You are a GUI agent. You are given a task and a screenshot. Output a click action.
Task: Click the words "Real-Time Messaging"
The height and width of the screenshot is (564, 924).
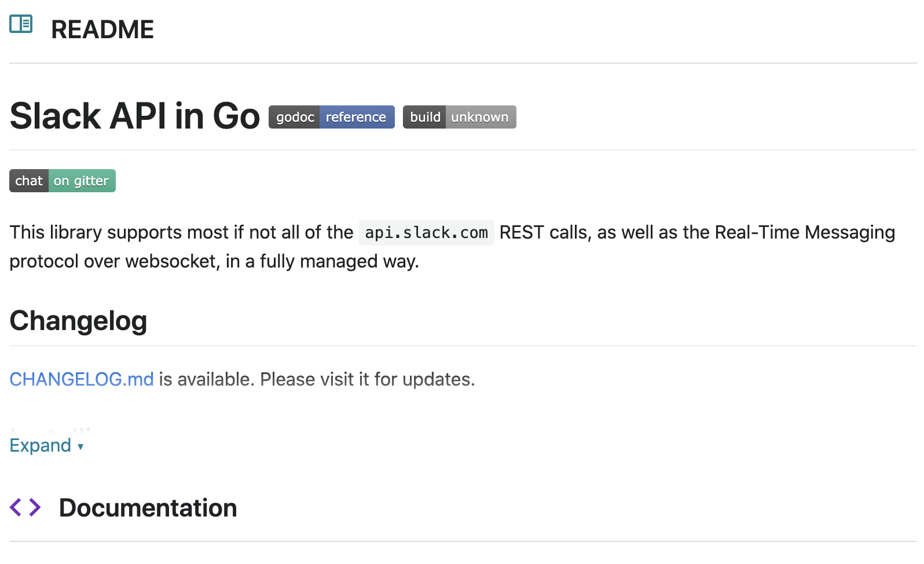point(805,232)
